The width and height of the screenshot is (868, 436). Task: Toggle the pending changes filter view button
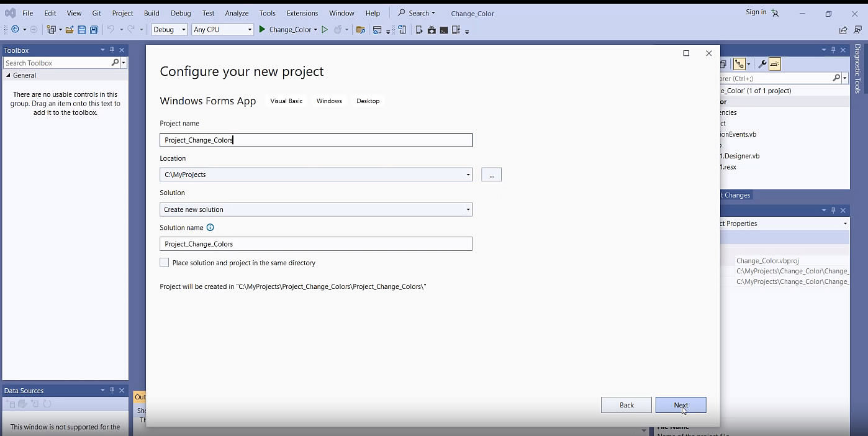(x=739, y=64)
